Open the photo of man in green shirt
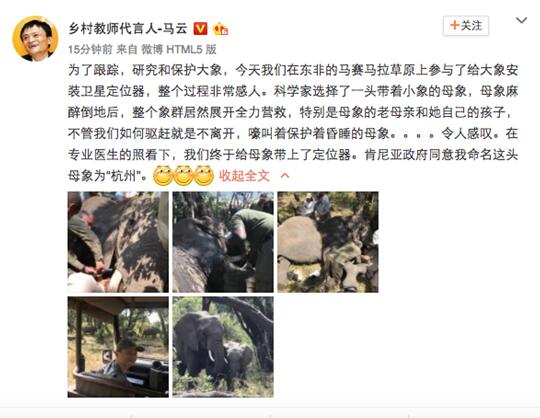The height and width of the screenshot is (418, 540). [223, 242]
